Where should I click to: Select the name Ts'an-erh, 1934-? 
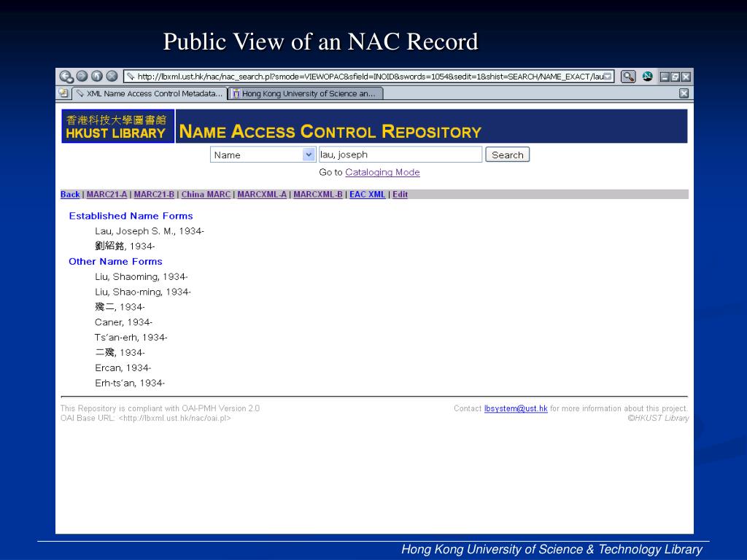coord(131,338)
